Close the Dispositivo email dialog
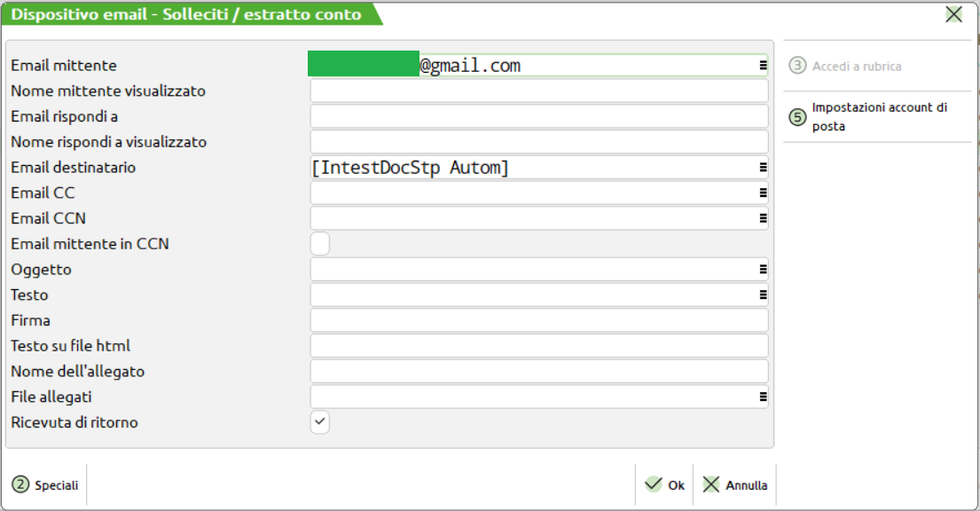 click(953, 14)
